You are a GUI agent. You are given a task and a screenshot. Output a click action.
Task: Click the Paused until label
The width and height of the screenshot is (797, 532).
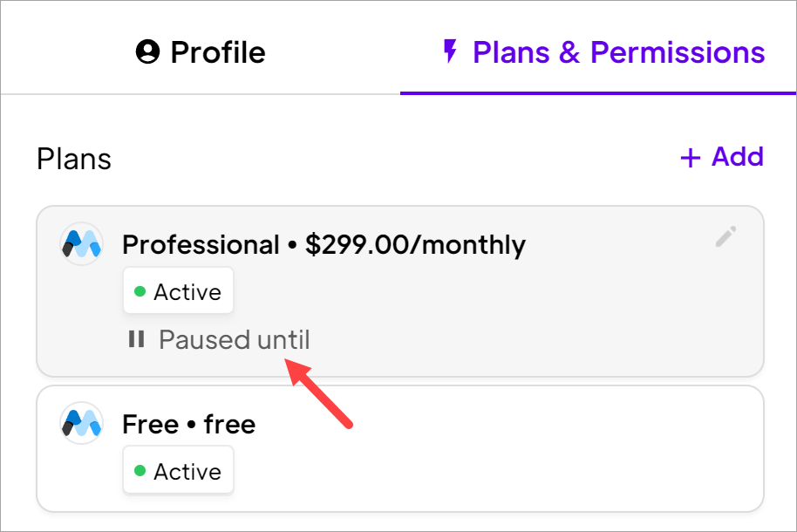coord(235,339)
